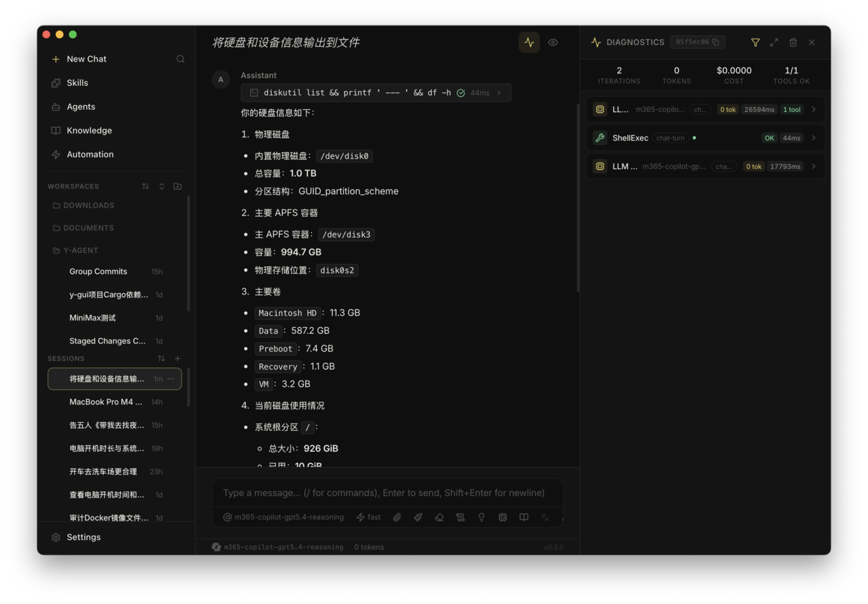
Task: Attach a file with the paperclip icon
Action: click(x=397, y=517)
